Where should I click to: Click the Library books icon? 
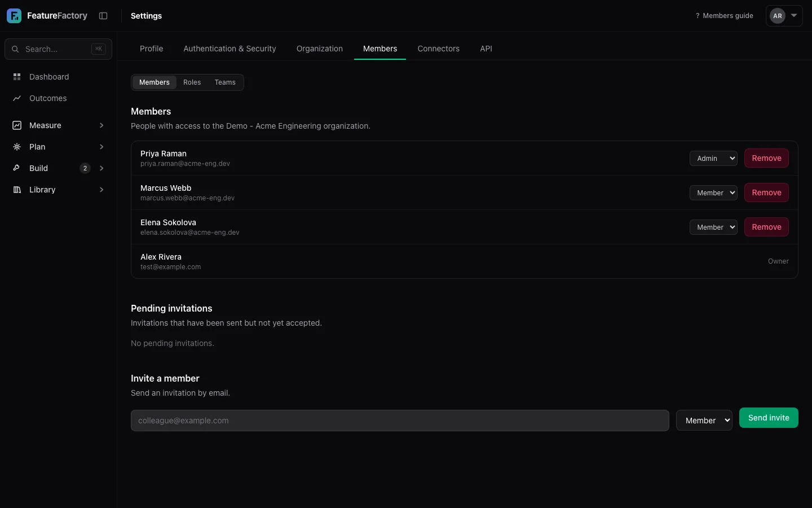pyautogui.click(x=17, y=190)
